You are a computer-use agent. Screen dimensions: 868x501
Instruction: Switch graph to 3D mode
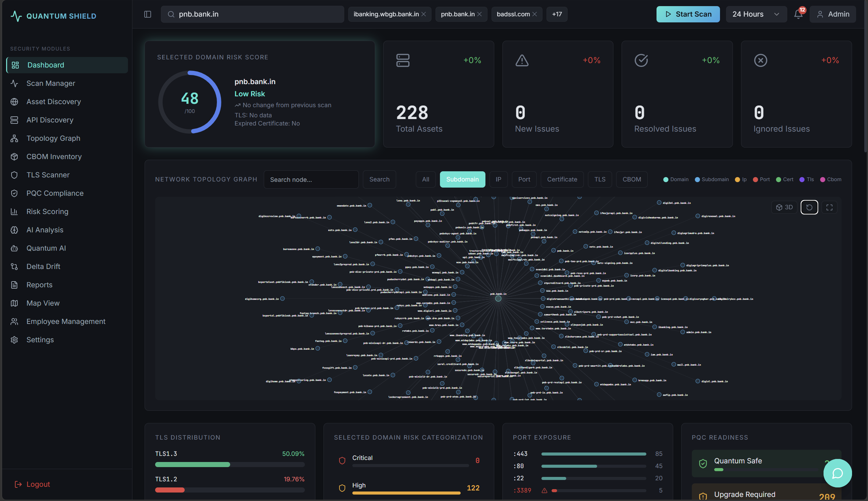(x=784, y=207)
